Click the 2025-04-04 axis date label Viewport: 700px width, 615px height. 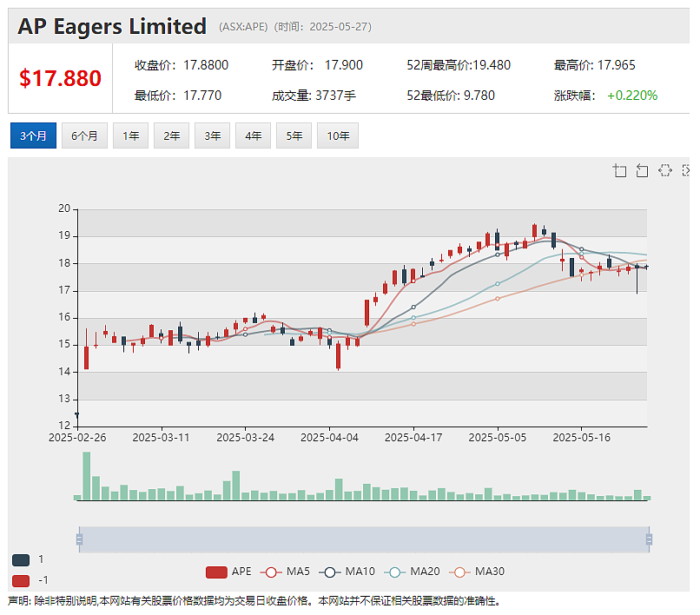tap(329, 437)
